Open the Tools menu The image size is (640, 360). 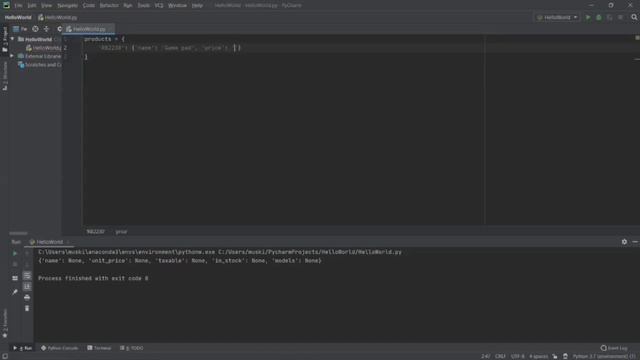point(143,6)
